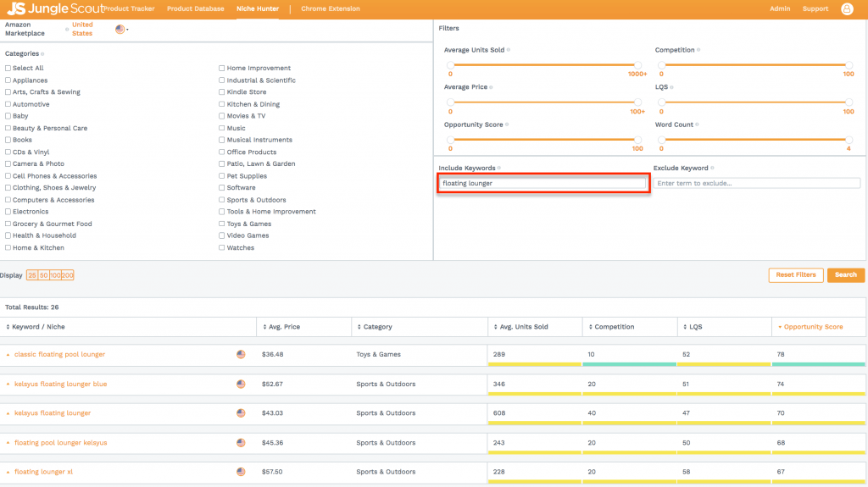Click the Reset Filters button
Viewport: 868px width, 487px height.
pyautogui.click(x=795, y=275)
